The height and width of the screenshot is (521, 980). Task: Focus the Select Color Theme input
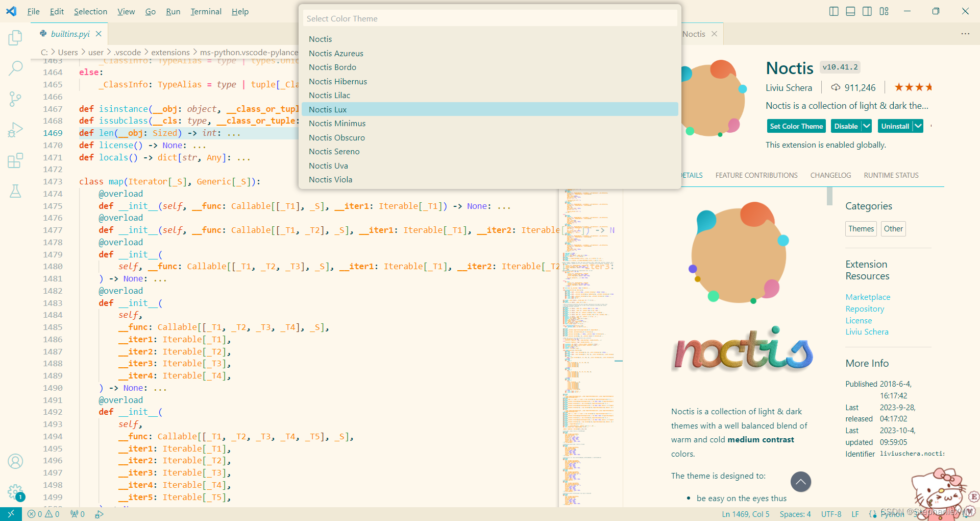(x=490, y=18)
